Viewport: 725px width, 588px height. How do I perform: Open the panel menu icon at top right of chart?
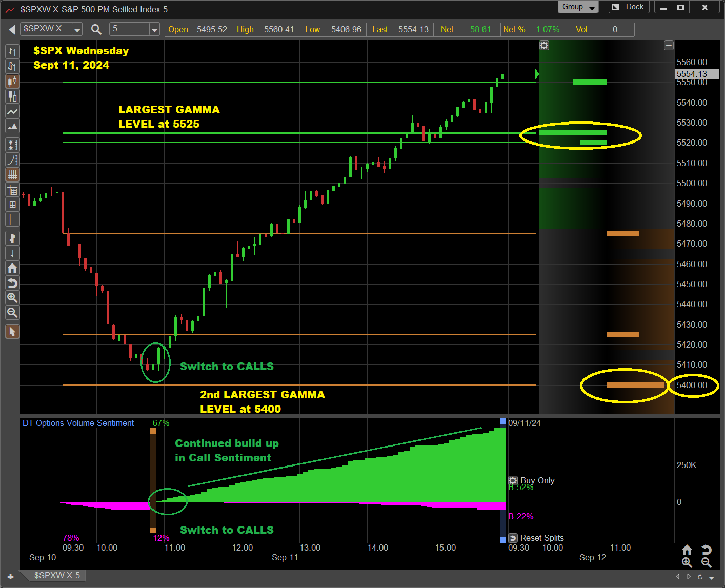point(669,46)
